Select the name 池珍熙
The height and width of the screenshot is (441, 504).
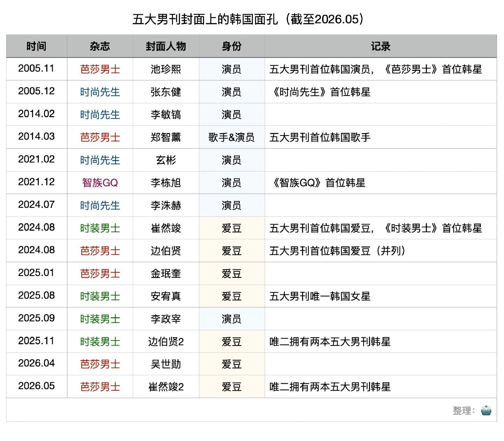(166, 69)
